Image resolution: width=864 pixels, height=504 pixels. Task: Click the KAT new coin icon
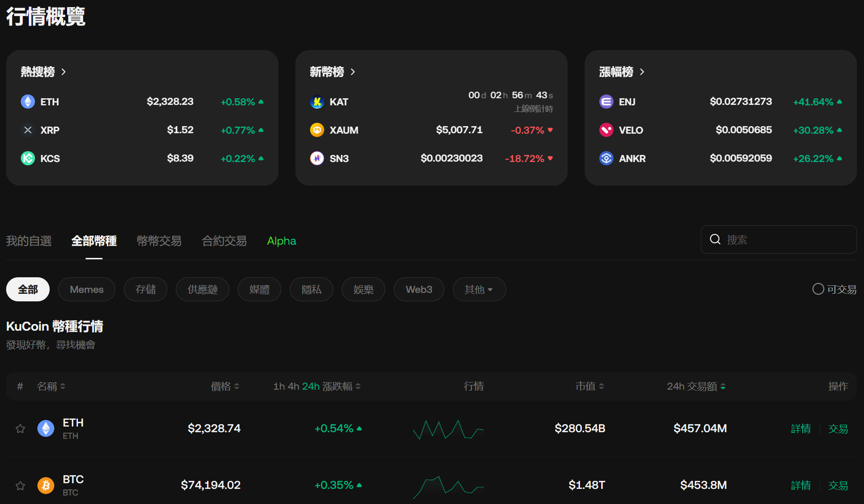point(317,102)
